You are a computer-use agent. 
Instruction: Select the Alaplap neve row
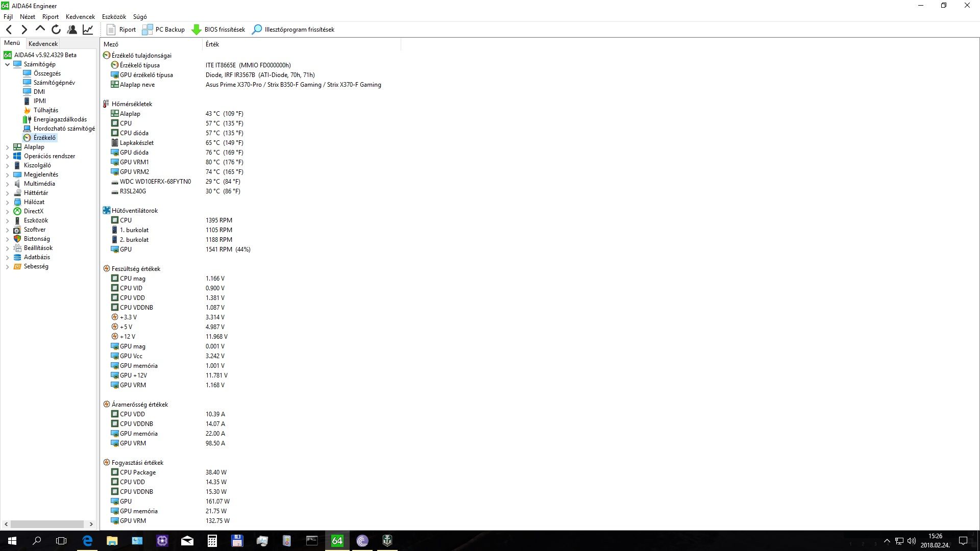tap(246, 85)
